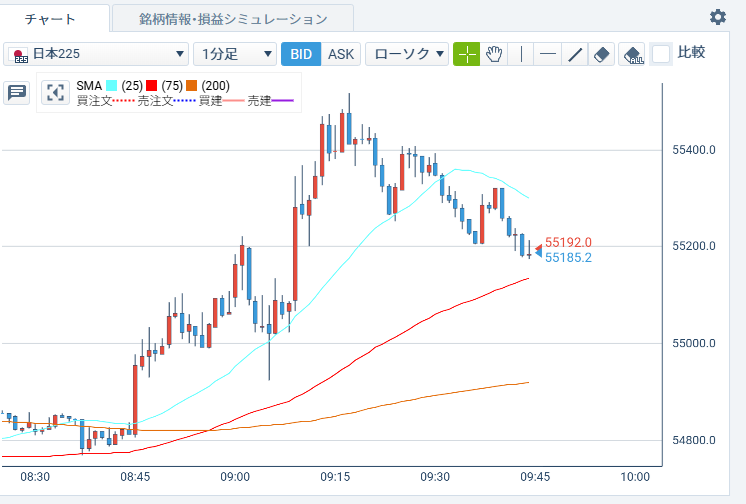Screen dimensions: 746x504
Task: Enable the 比較 comparison checkbox
Action: click(661, 54)
